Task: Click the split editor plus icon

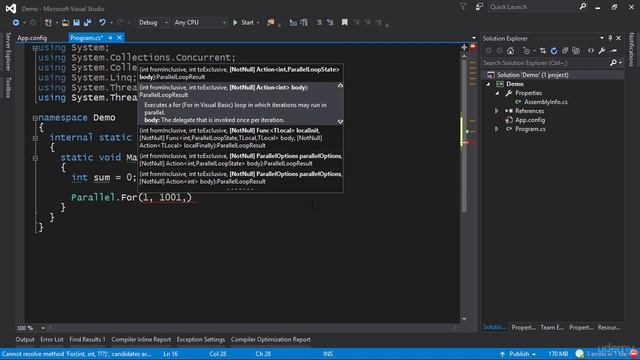Action: (x=464, y=47)
